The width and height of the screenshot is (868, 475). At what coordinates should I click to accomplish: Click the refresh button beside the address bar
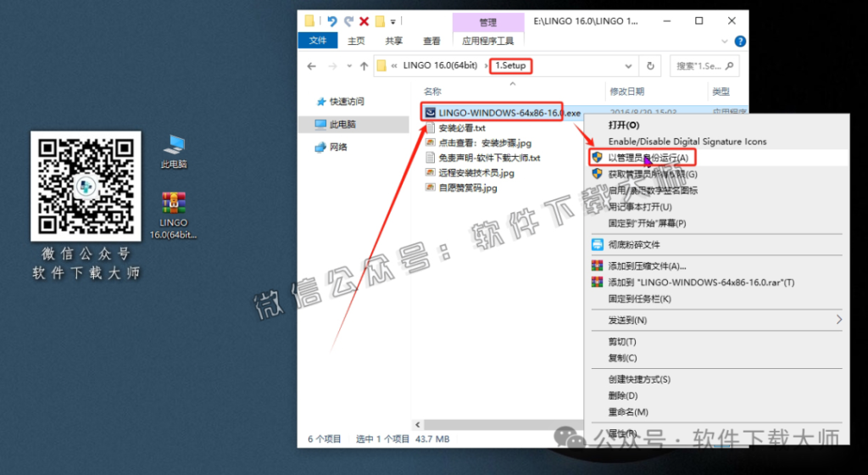click(x=650, y=66)
